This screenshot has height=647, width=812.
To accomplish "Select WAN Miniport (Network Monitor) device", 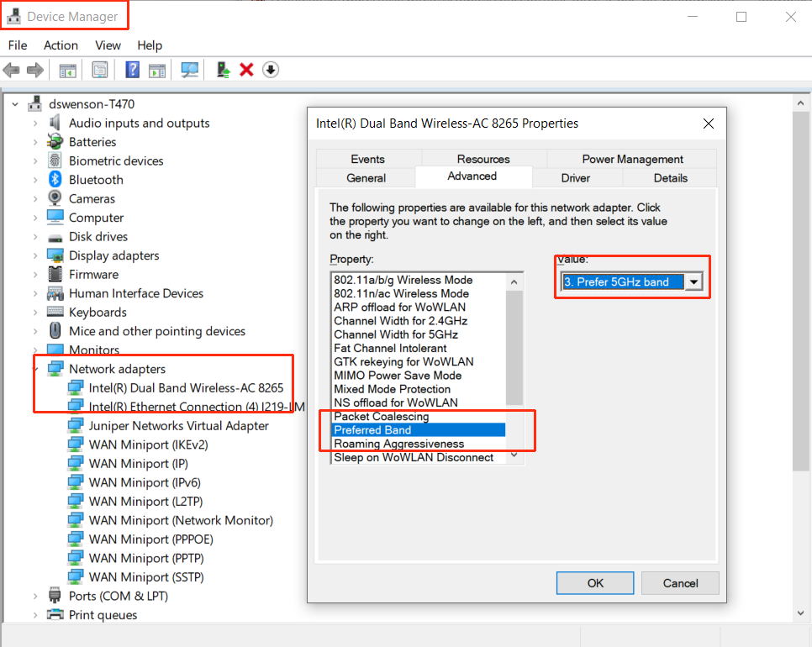I will click(181, 520).
